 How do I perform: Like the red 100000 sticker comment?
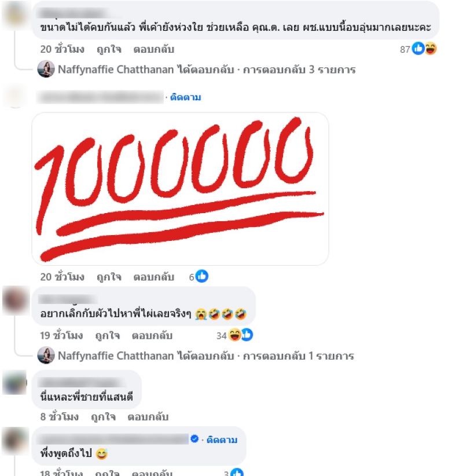pos(109,277)
